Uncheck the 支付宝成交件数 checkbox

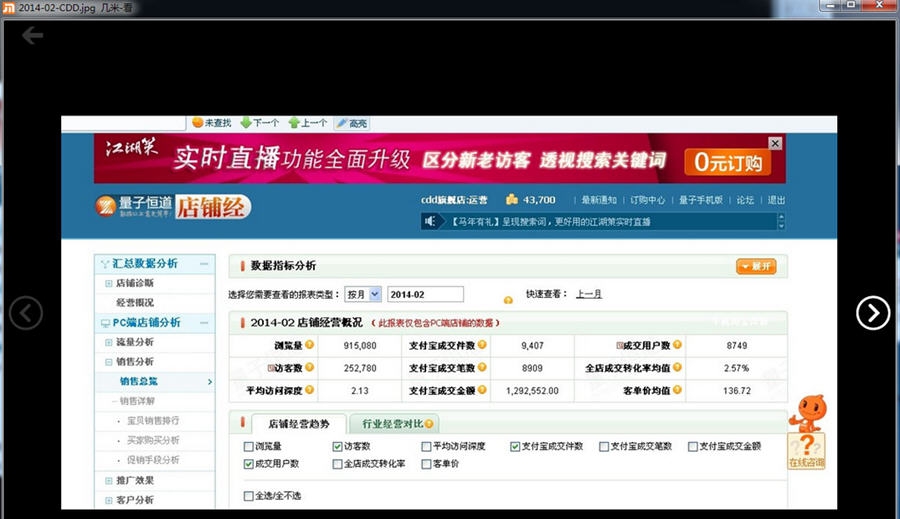pos(515,446)
